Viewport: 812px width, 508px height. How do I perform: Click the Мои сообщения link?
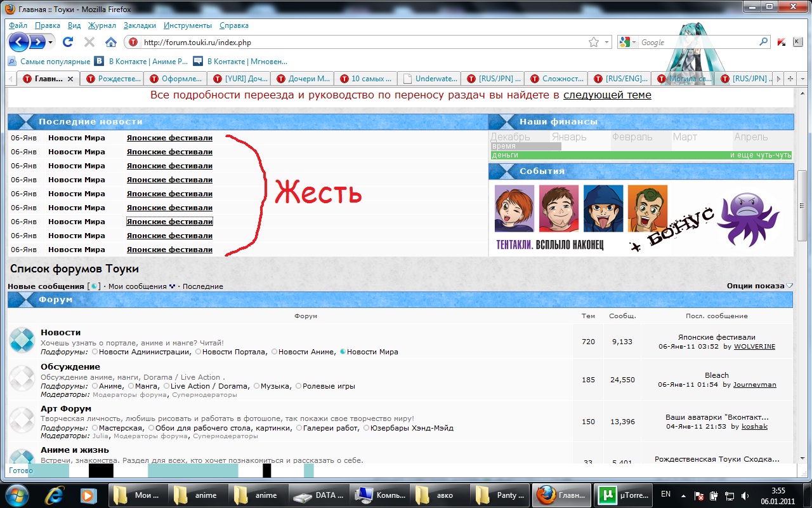138,286
